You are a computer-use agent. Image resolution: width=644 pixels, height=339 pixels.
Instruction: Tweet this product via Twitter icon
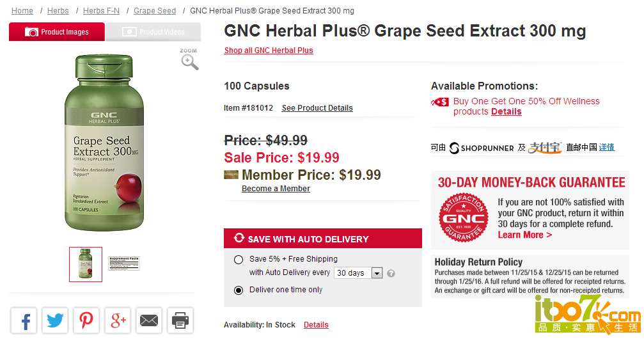(x=55, y=320)
